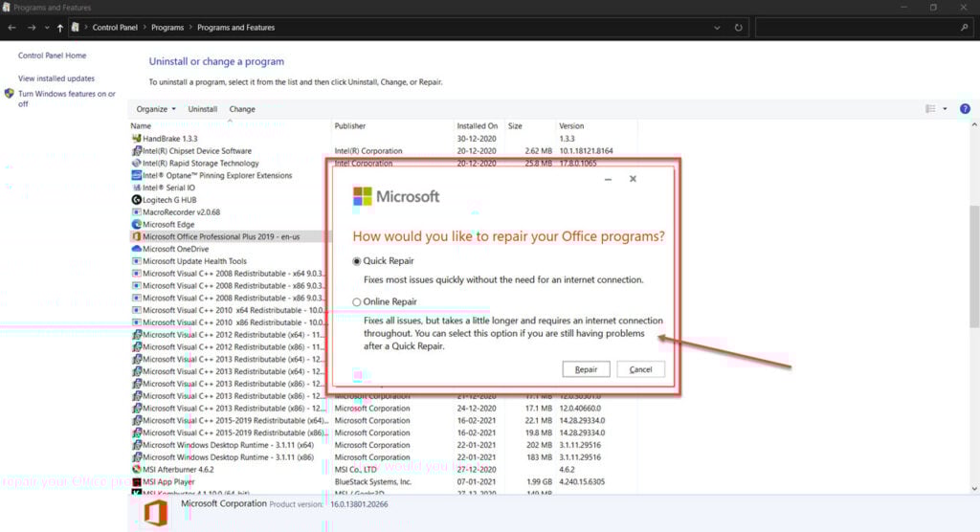Viewport: 980px width, 532px height.
Task: Select MacroRecorder v2.0.68 icon
Action: pyautogui.click(x=136, y=212)
